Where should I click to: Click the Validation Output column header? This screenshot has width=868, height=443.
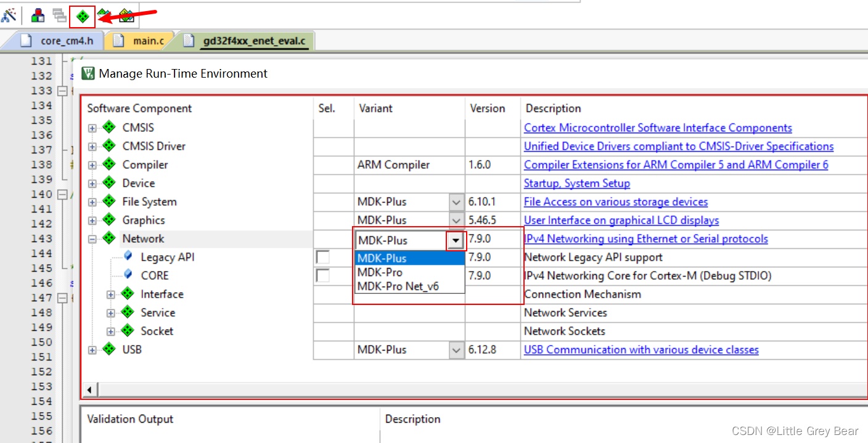230,419
